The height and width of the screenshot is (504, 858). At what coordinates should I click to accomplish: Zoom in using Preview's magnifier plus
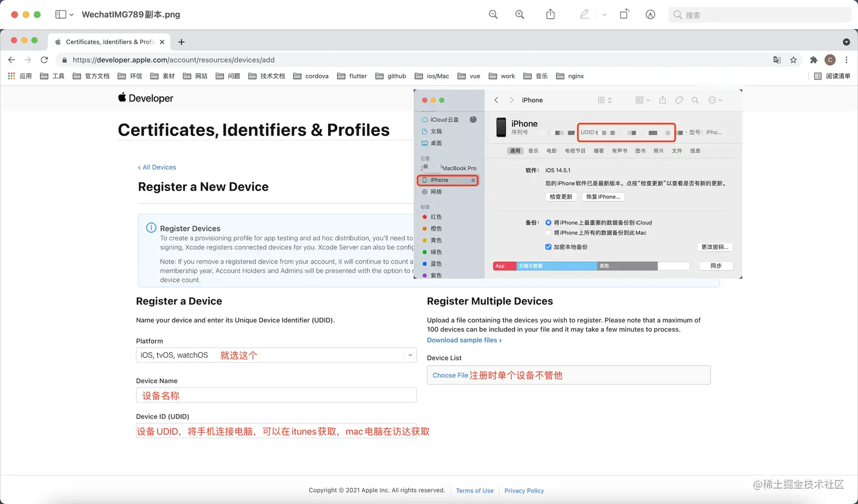pyautogui.click(x=520, y=15)
